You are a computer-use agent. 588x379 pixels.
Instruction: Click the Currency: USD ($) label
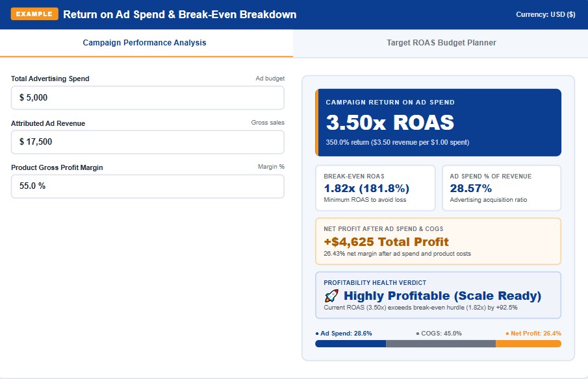(545, 14)
